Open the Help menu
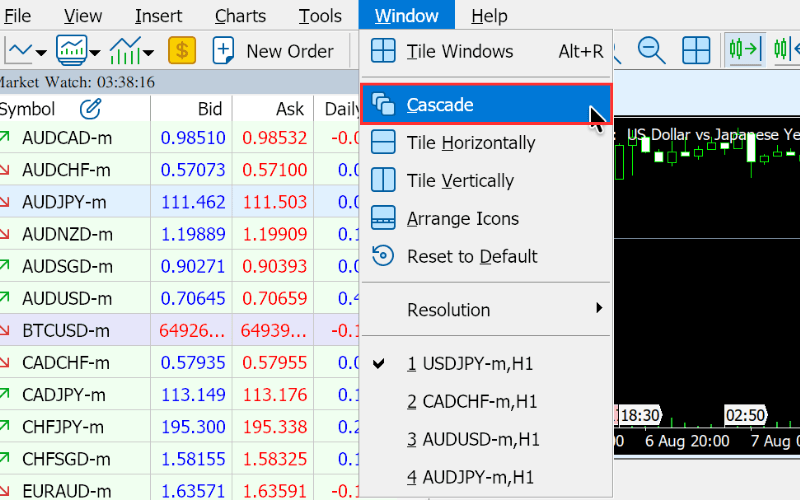Screen dimensions: 800x500 point(489,16)
